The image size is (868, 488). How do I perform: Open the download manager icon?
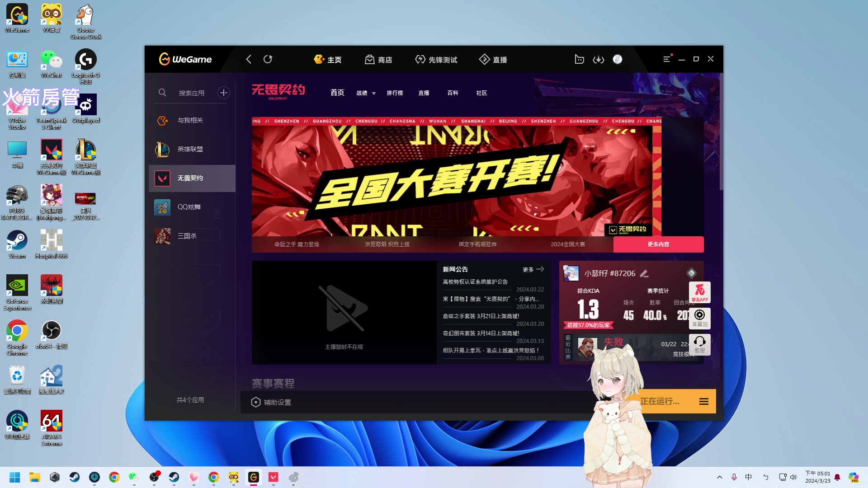[x=599, y=59]
